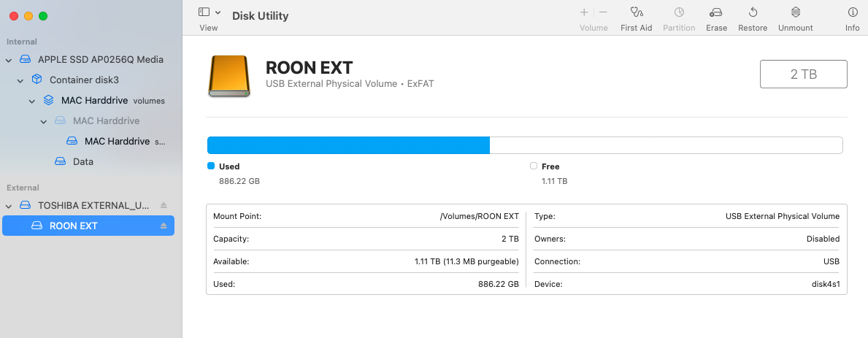Click the white free portion of storage bar

point(666,145)
